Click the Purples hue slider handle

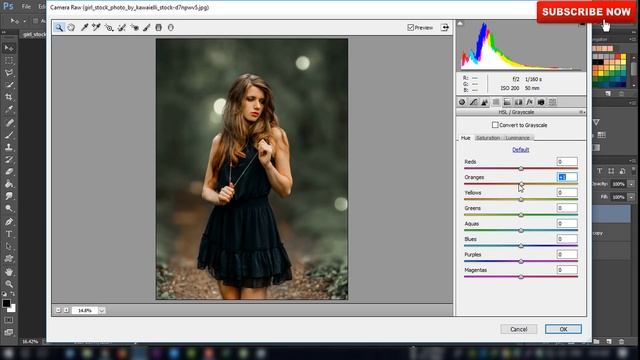coord(521,261)
